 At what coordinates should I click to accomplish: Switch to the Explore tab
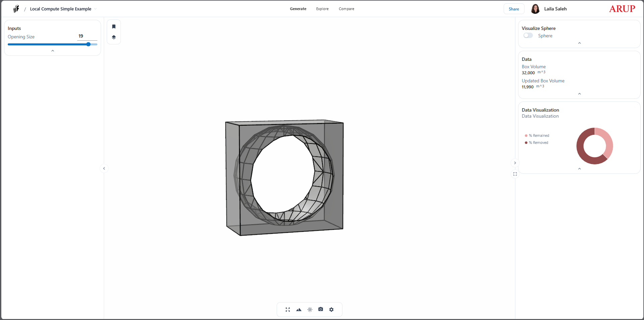322,9
